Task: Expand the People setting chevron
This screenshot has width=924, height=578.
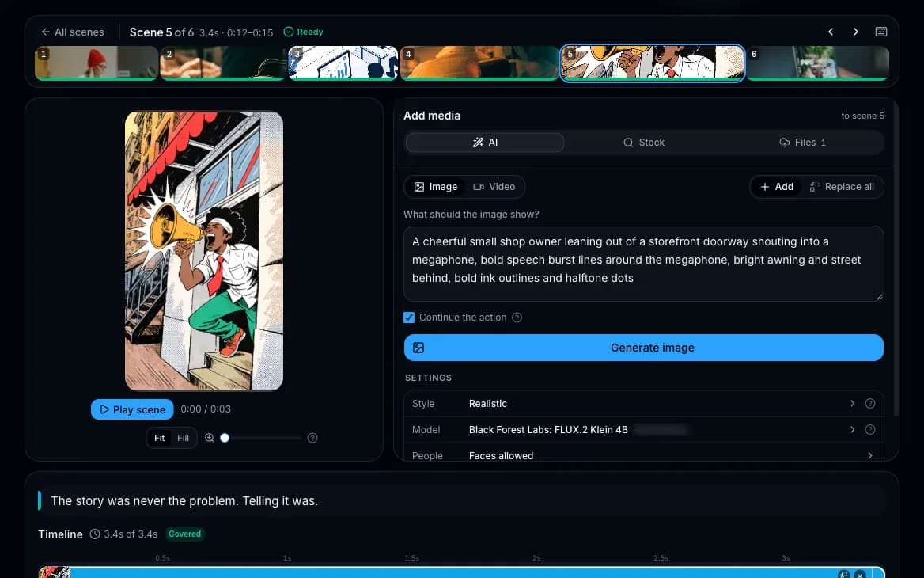Action: coord(869,455)
